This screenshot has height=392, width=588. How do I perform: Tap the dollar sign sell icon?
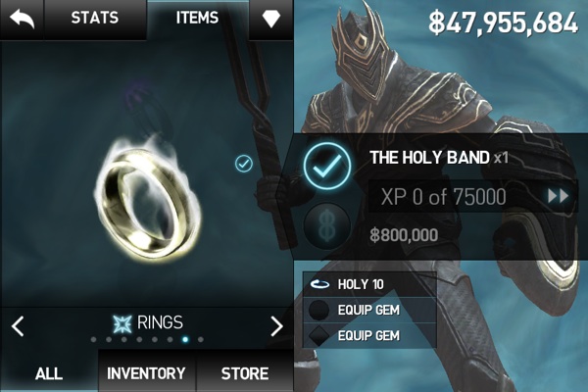pyautogui.click(x=327, y=227)
